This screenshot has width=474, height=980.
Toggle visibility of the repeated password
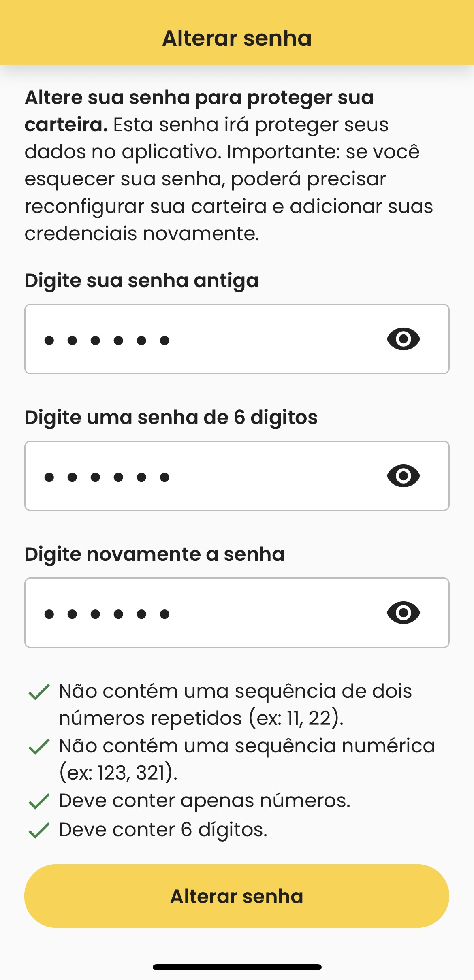tap(403, 613)
